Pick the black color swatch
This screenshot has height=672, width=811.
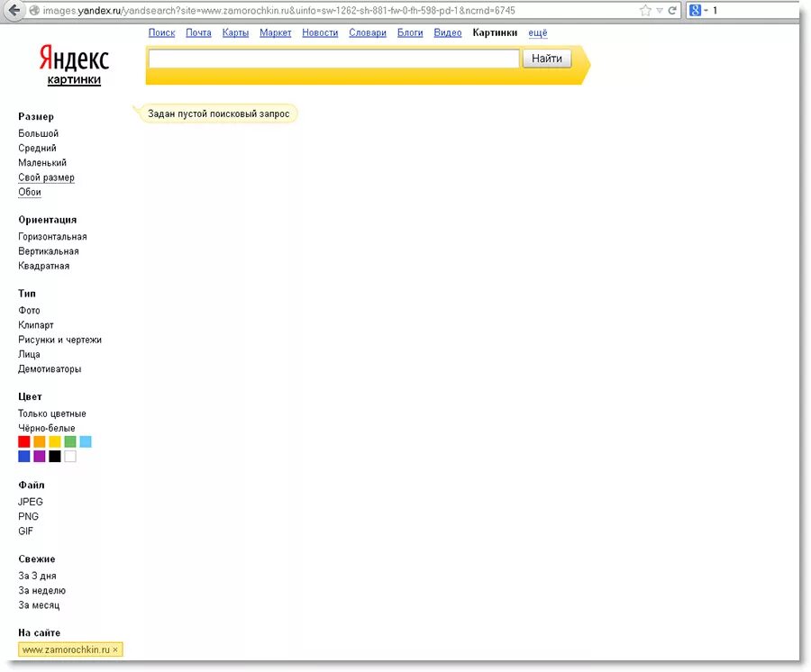55,456
